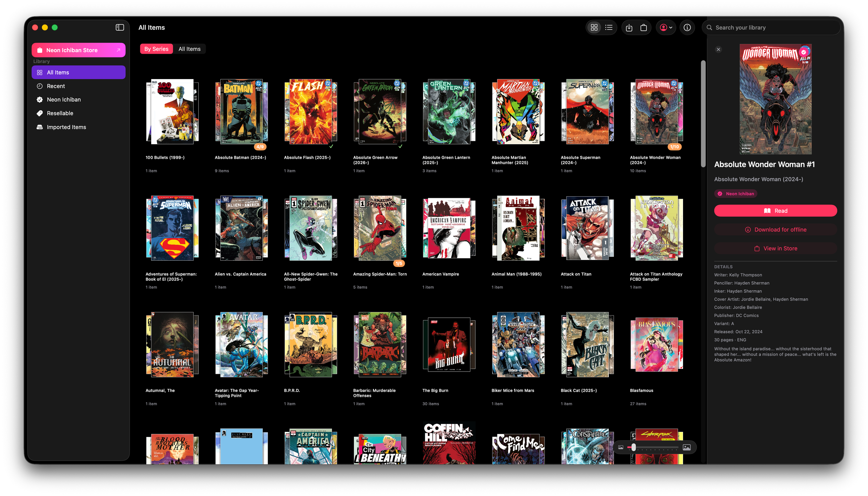This screenshot has width=868, height=496.
Task: Open Attack on Titan Anthology FCBD Sampler
Action: point(656,228)
